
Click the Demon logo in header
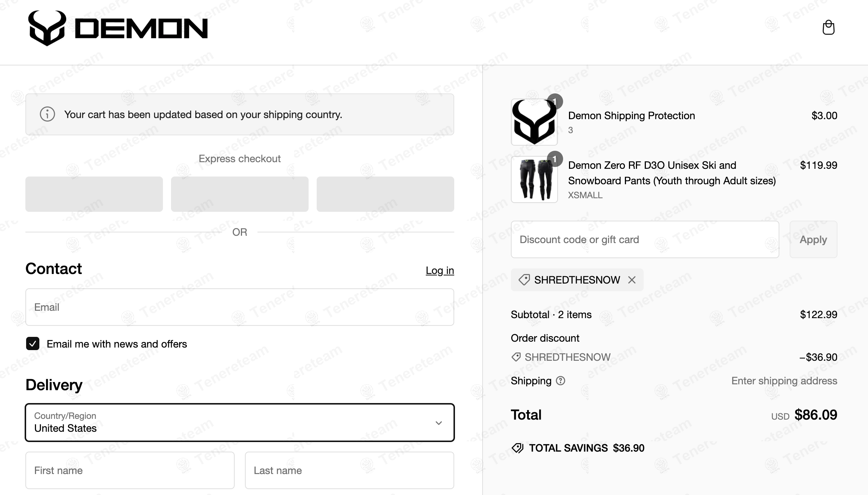pyautogui.click(x=118, y=28)
